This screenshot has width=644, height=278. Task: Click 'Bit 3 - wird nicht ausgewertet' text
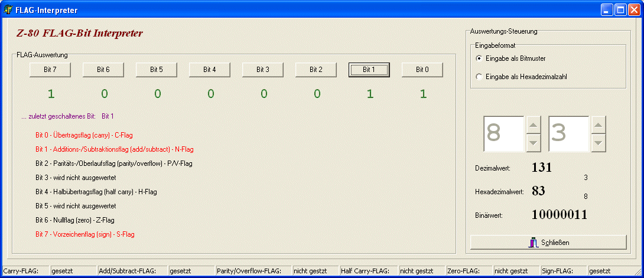pyautogui.click(x=76, y=178)
